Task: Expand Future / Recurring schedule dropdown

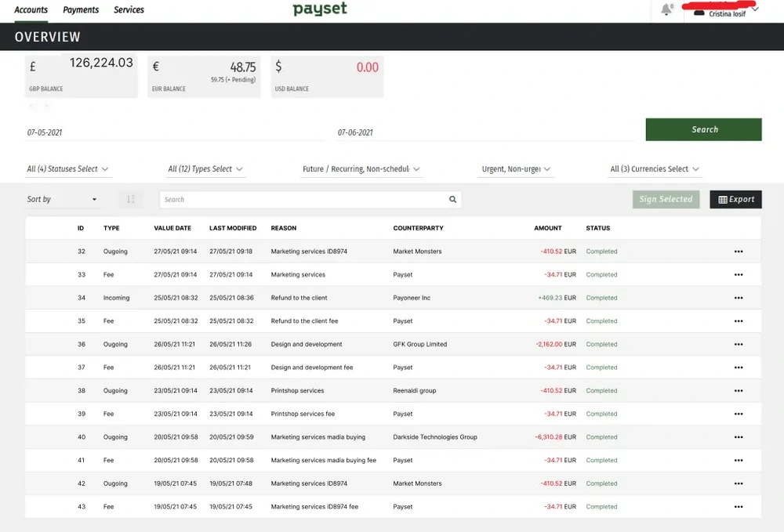Action: coord(361,168)
